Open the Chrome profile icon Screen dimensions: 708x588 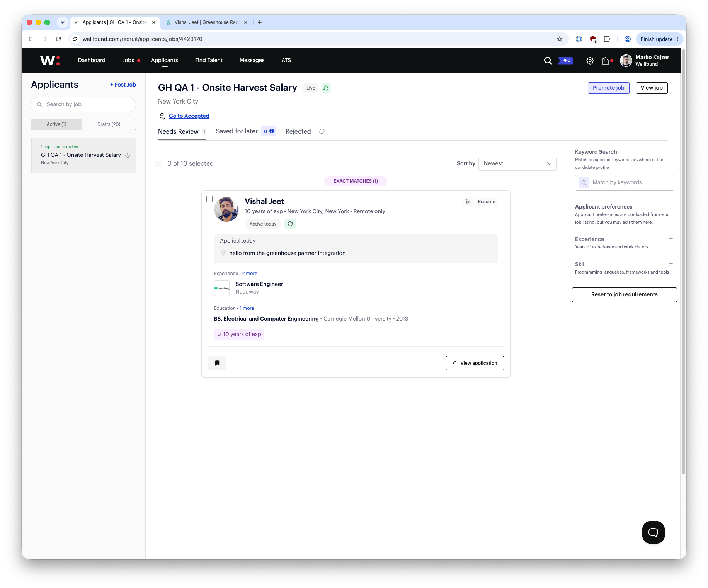click(628, 39)
